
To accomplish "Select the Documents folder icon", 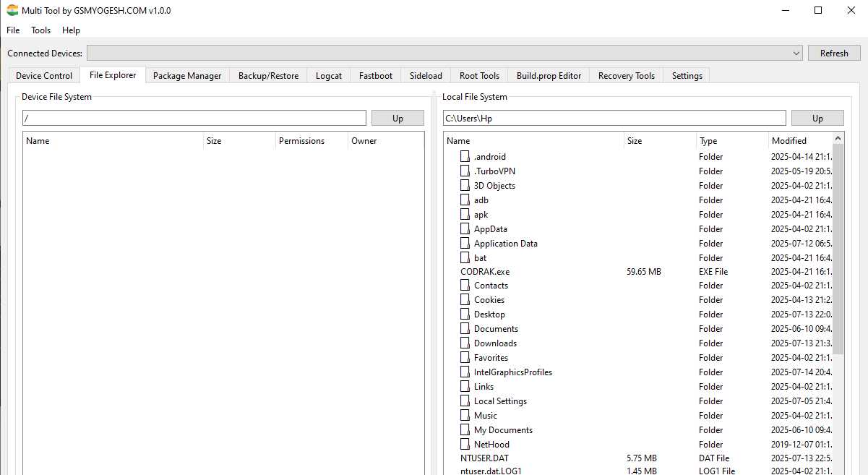I will tap(465, 328).
